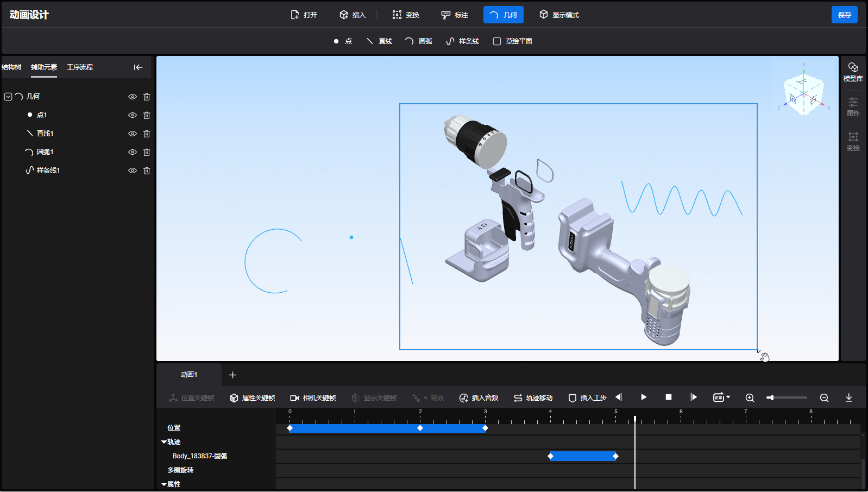Viewport: 868px width, 492px height.
Task: Click 插入工步 insert work step
Action: (x=587, y=398)
